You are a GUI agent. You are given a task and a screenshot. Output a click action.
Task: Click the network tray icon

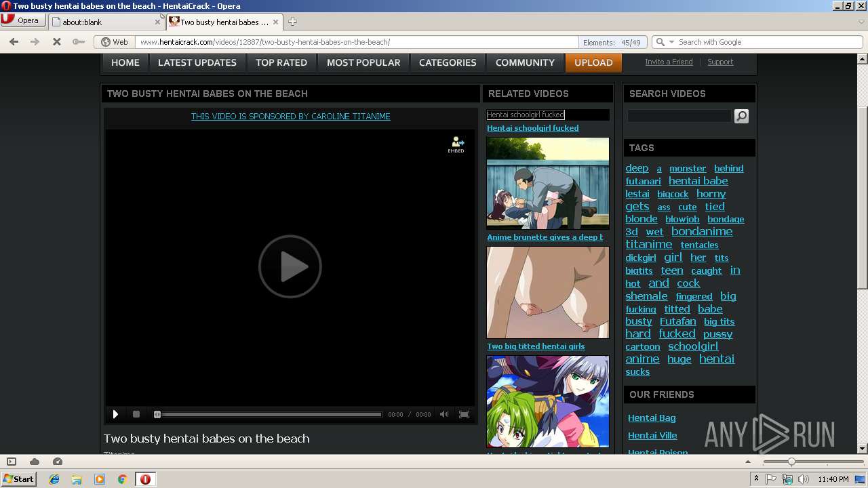tap(787, 479)
